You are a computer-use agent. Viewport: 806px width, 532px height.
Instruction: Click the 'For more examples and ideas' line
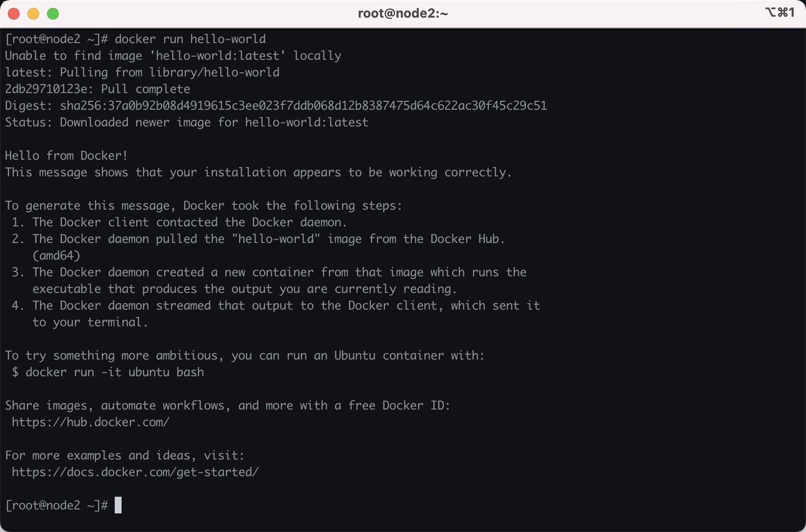(x=125, y=456)
